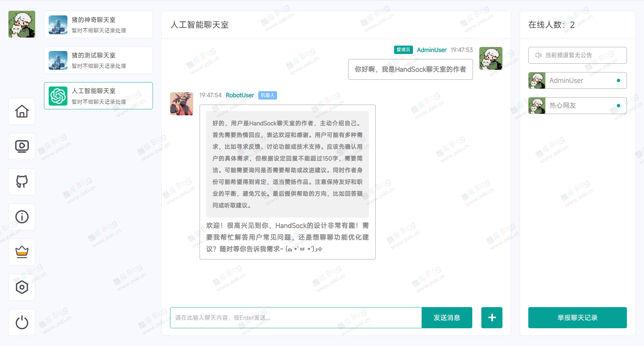Click the announcement speaker icon
This screenshot has height=346, width=644.
538,55
